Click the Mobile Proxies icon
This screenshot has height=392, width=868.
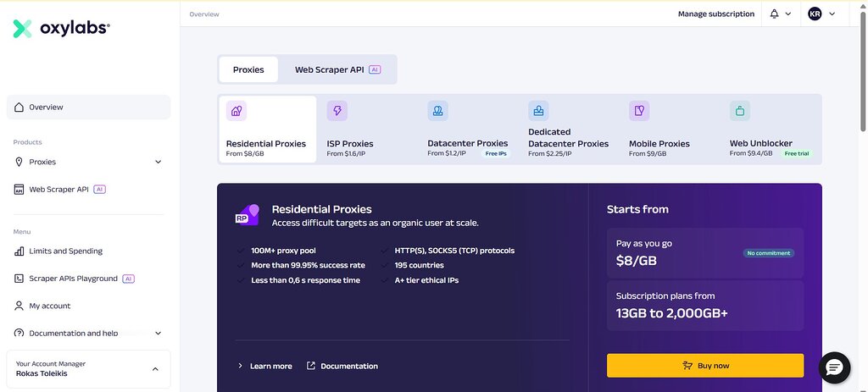639,111
